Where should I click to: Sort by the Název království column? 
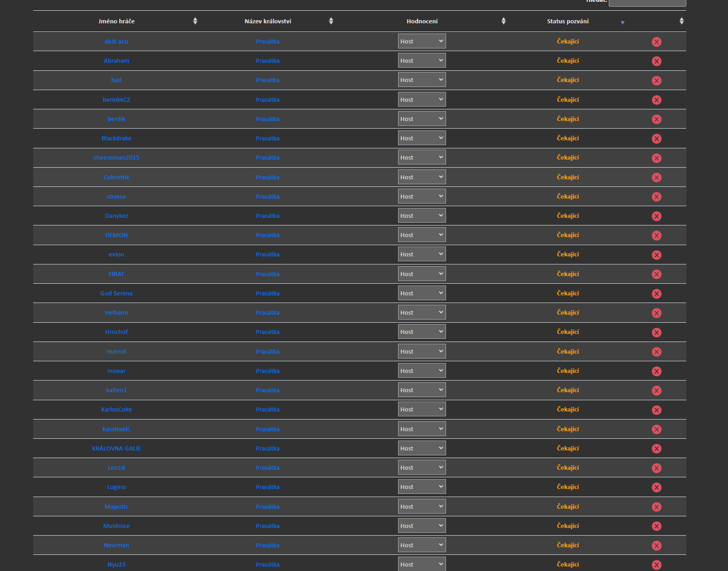tap(268, 21)
